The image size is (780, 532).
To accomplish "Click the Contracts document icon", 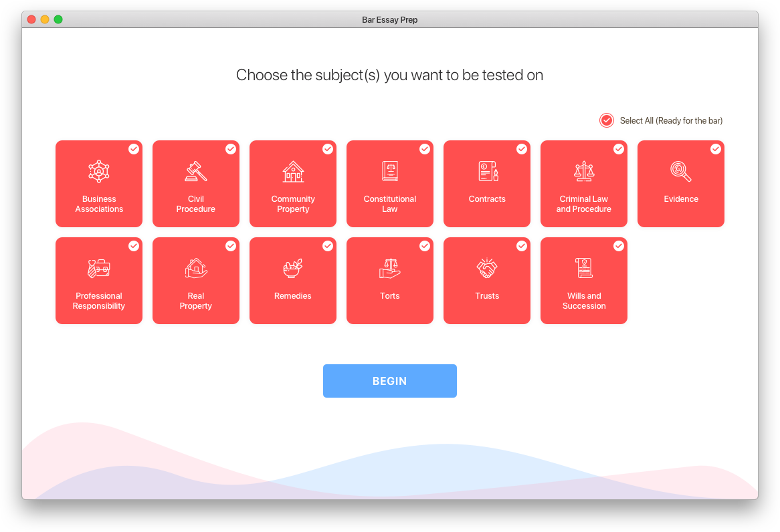I will [488, 172].
